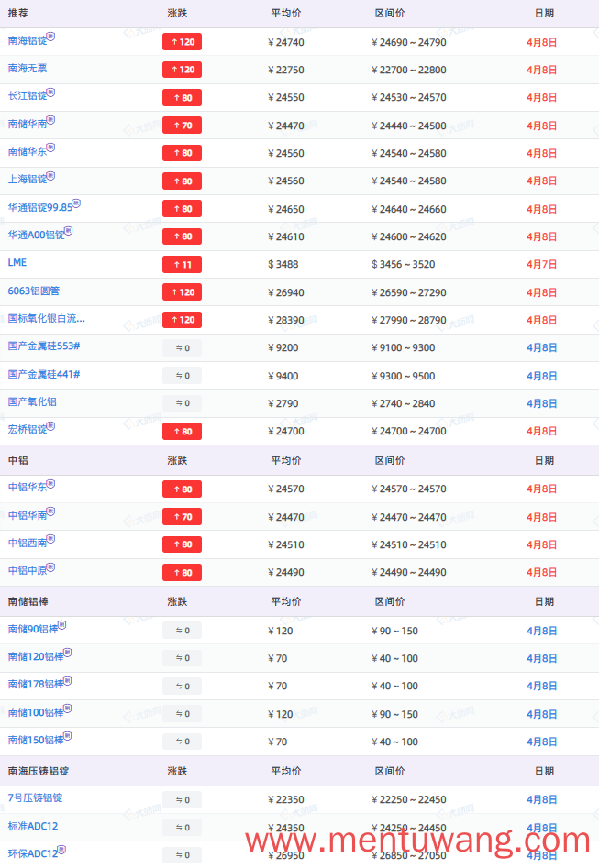Click average price ¥2790 for 国产氧化铝

click(x=283, y=404)
